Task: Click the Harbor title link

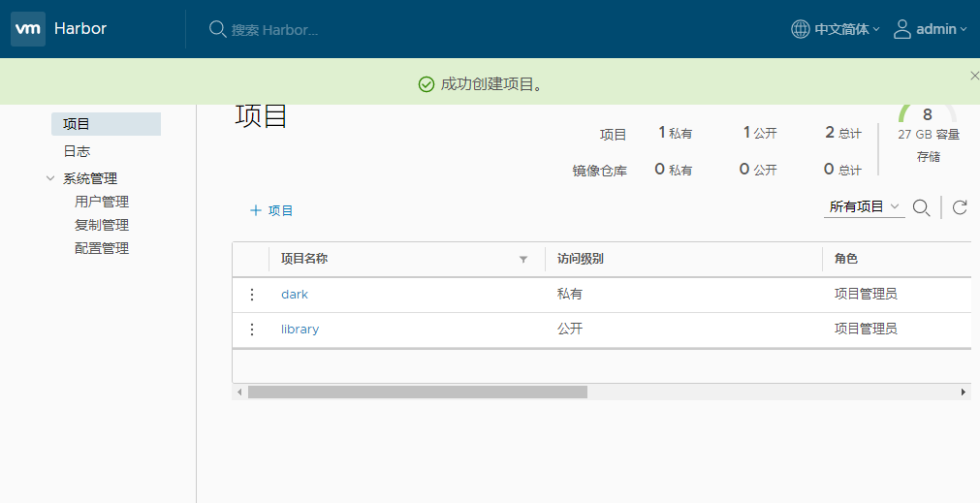Action: [x=80, y=29]
